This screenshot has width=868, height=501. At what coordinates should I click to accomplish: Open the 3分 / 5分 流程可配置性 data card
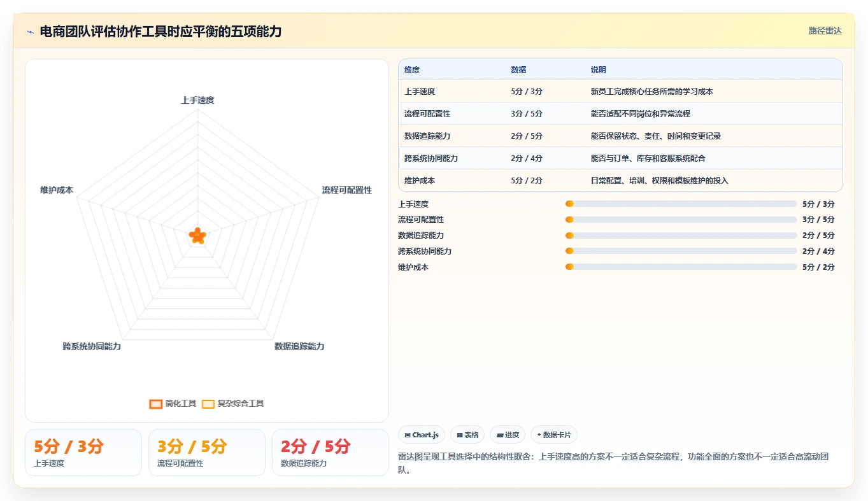point(207,453)
